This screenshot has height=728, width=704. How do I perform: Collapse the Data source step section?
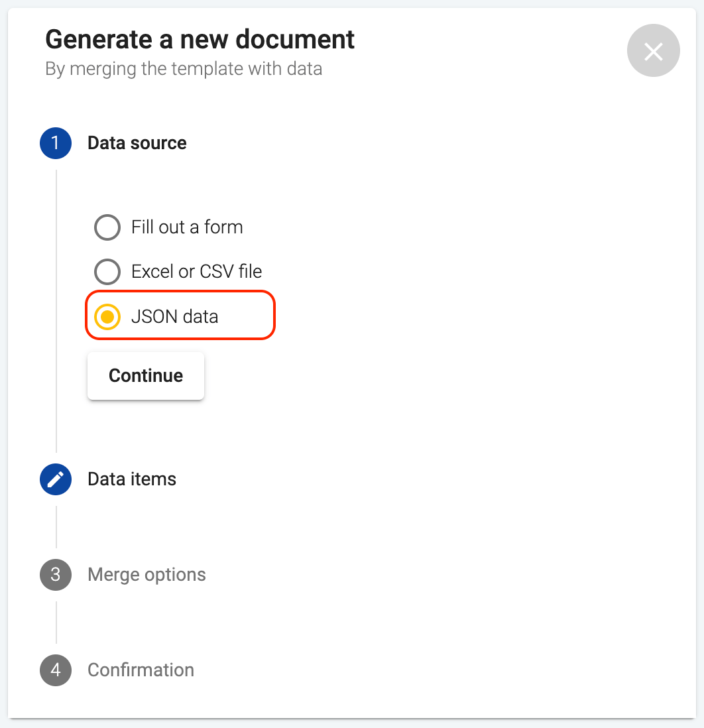coord(137,143)
